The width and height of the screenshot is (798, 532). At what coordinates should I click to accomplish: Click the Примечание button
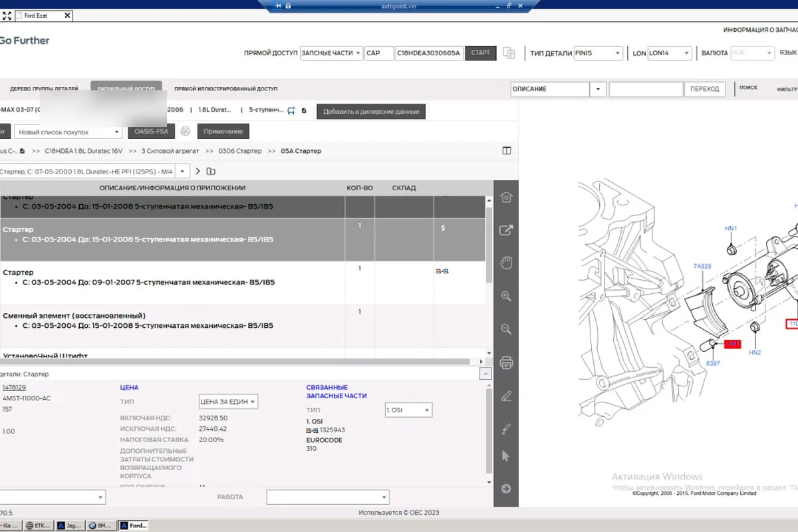[223, 132]
